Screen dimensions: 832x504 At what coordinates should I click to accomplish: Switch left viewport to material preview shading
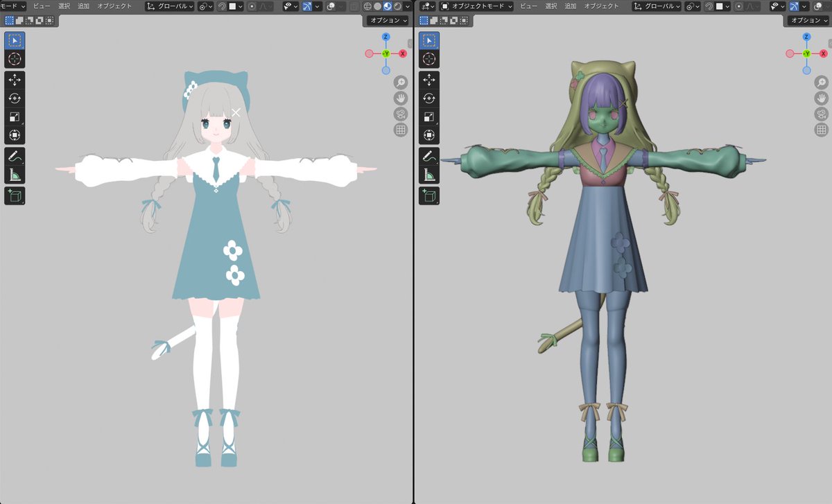click(x=388, y=6)
